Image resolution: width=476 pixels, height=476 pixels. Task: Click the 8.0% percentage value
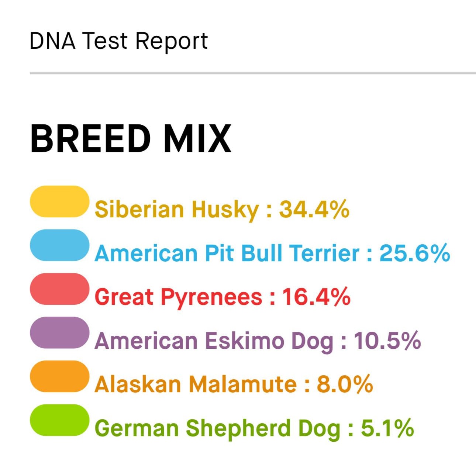click(345, 384)
